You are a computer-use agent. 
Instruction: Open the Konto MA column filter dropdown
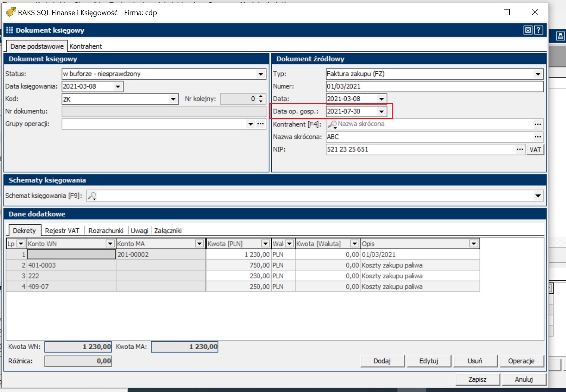tap(200, 244)
